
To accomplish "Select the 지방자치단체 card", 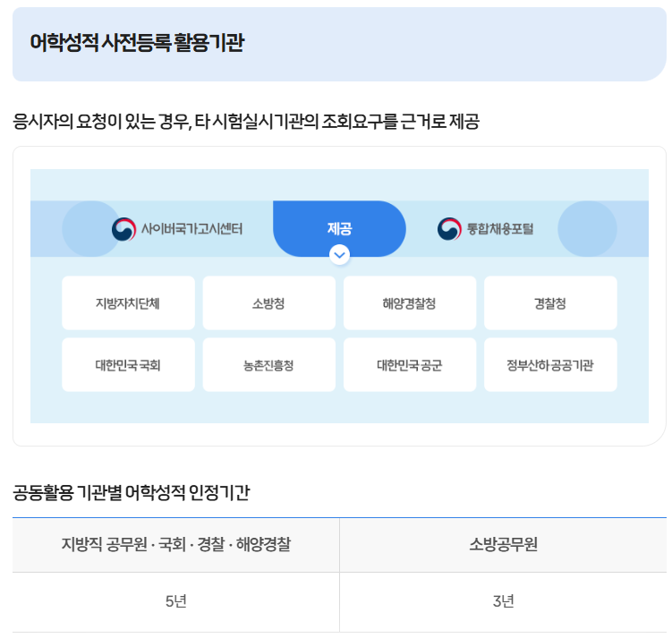I will tap(128, 303).
